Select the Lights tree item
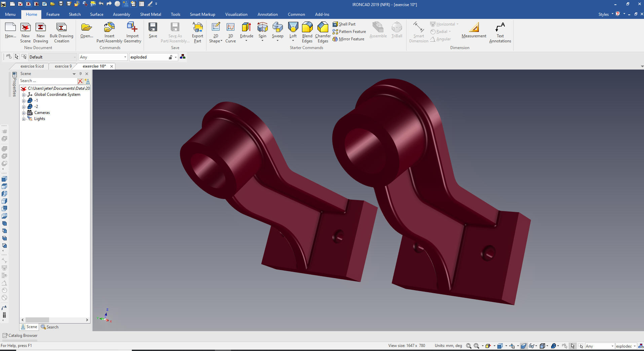 coord(39,119)
